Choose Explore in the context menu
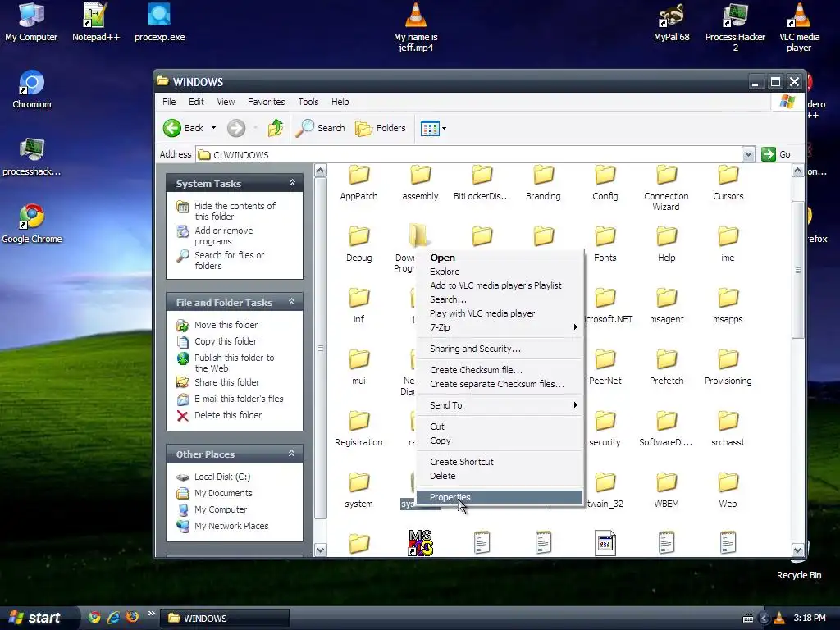Image resolution: width=840 pixels, height=630 pixels. pos(500,272)
